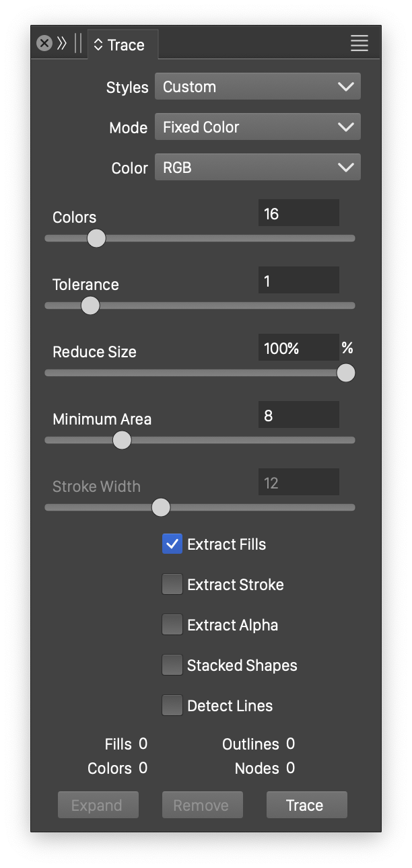Click the Minimum Area value field
Screen dimensions: 412x868
tap(298, 415)
